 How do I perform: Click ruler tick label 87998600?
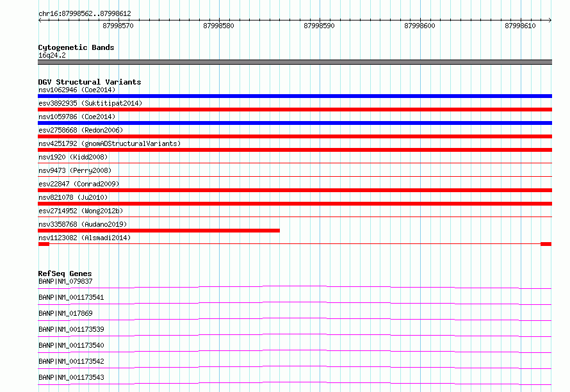click(419, 26)
